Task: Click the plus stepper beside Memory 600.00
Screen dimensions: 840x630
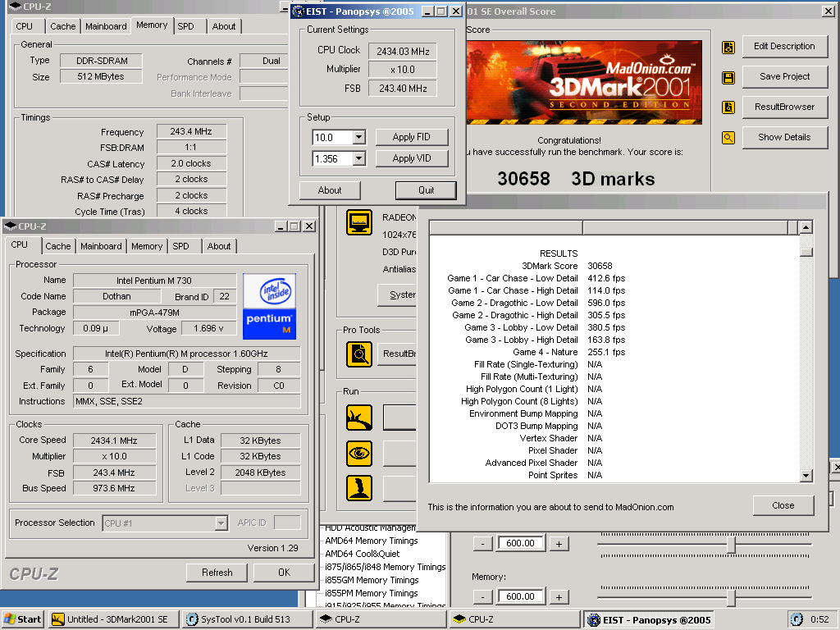Action: click(x=558, y=597)
